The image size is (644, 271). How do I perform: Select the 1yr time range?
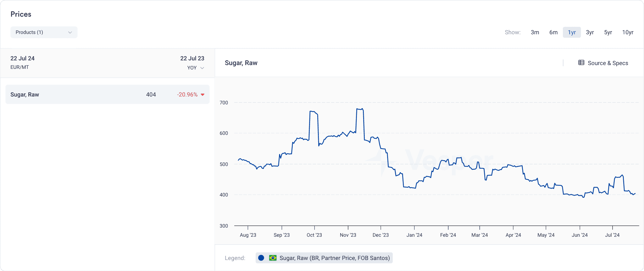572,32
